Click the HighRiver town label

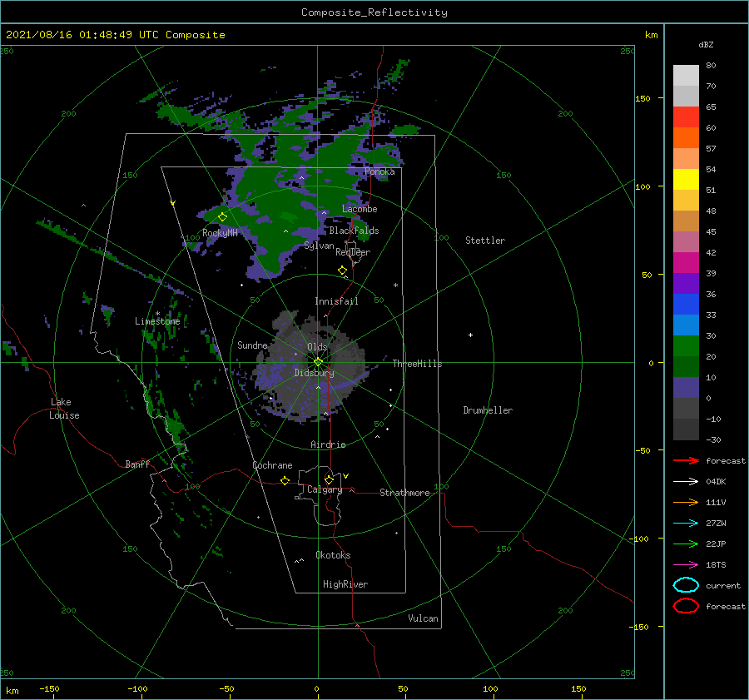click(x=345, y=584)
